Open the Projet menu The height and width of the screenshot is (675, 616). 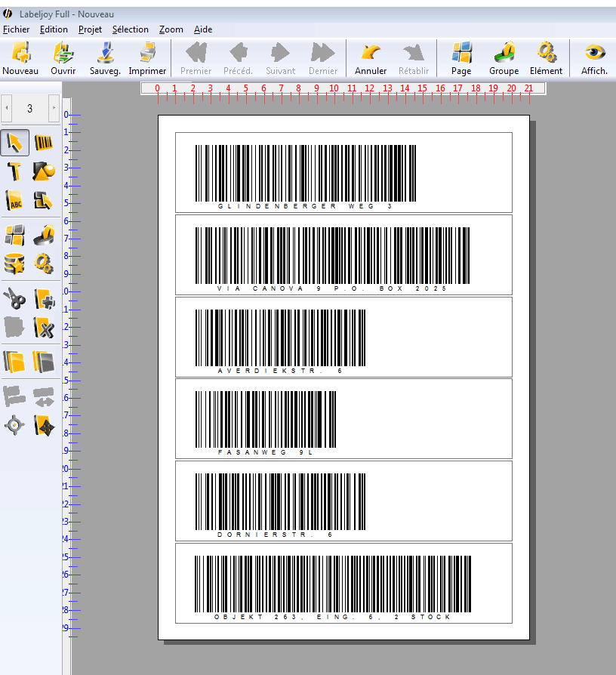coord(90,29)
